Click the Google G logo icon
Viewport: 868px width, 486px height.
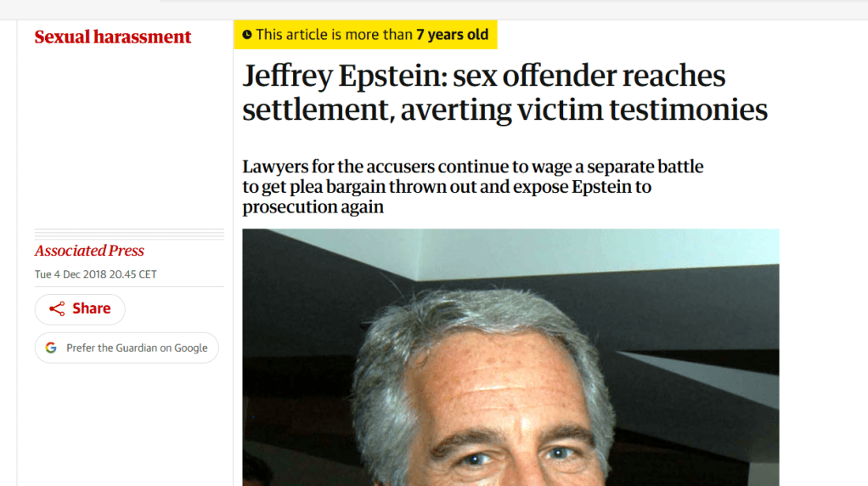[51, 348]
